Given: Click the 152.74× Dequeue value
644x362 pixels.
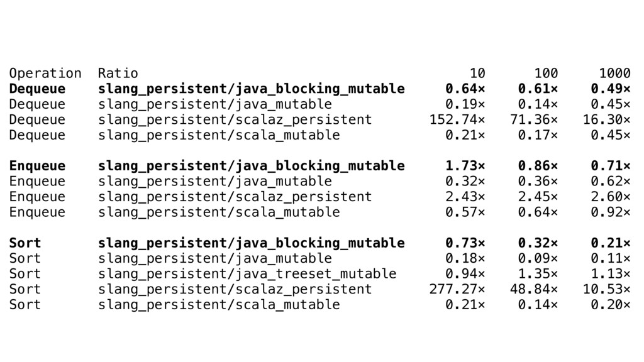Looking at the screenshot, I should click(x=457, y=120).
